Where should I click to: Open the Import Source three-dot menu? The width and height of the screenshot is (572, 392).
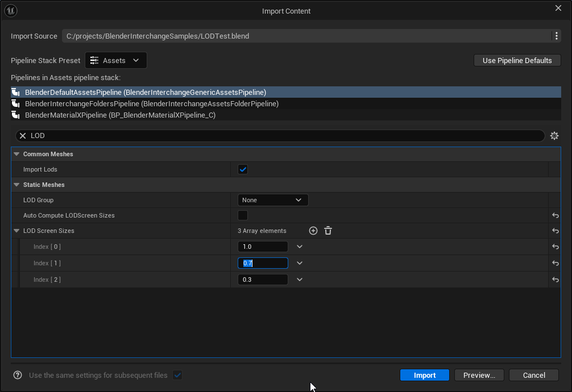pos(556,36)
